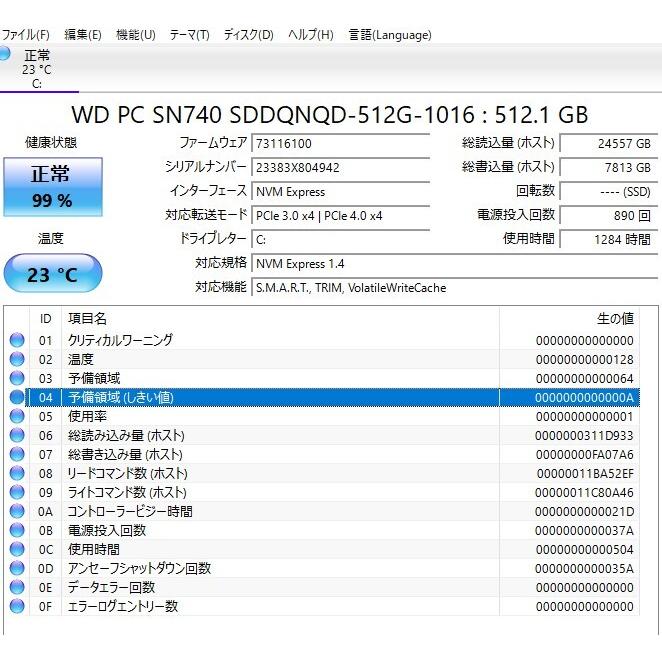Open the ファイル(F) menu
Screen dimensions: 662x662
tap(25, 35)
